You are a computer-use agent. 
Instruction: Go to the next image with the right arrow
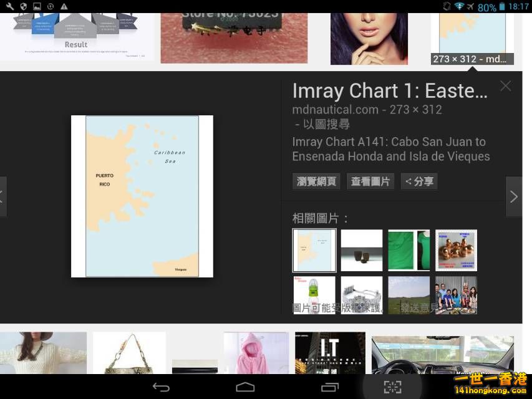514,196
